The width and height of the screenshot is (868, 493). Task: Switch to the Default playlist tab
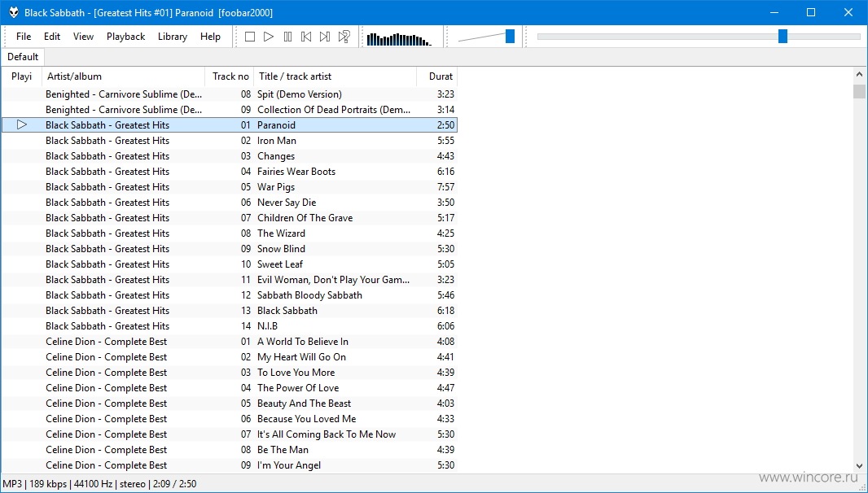(x=23, y=57)
